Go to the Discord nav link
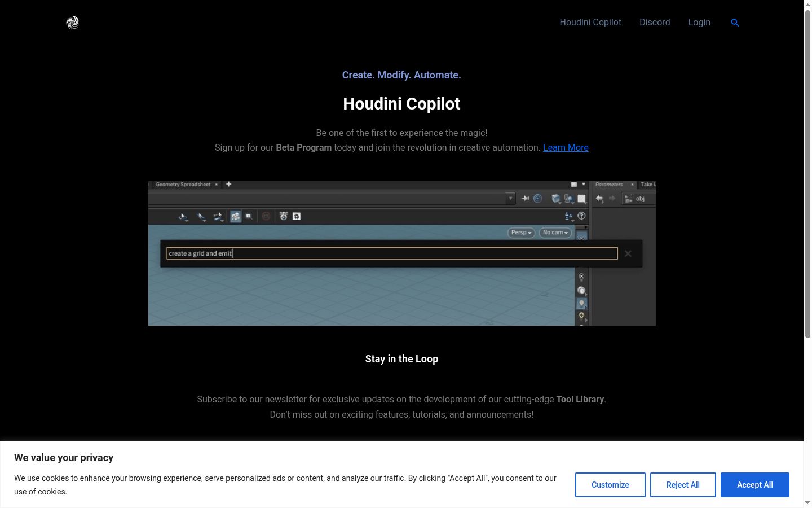This screenshot has width=812, height=508. point(655,23)
